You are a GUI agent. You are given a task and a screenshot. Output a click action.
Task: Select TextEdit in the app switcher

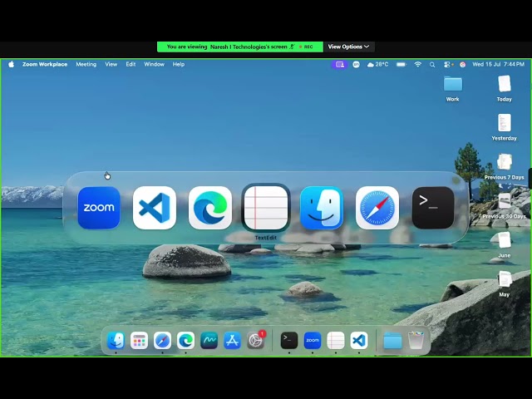[266, 207]
